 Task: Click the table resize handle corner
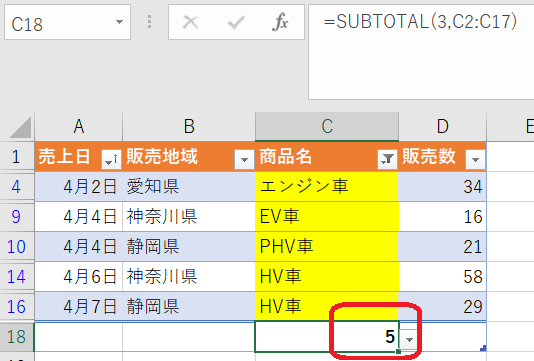483,348
